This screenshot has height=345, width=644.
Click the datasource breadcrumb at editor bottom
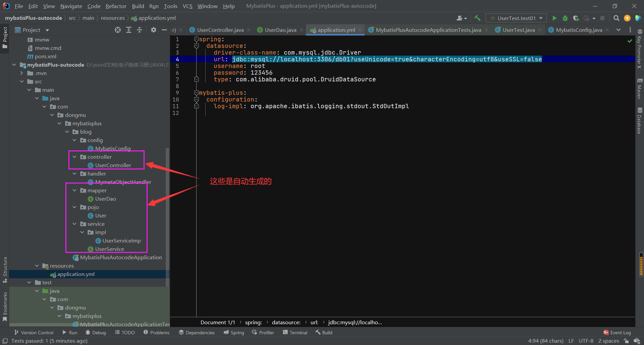point(286,322)
